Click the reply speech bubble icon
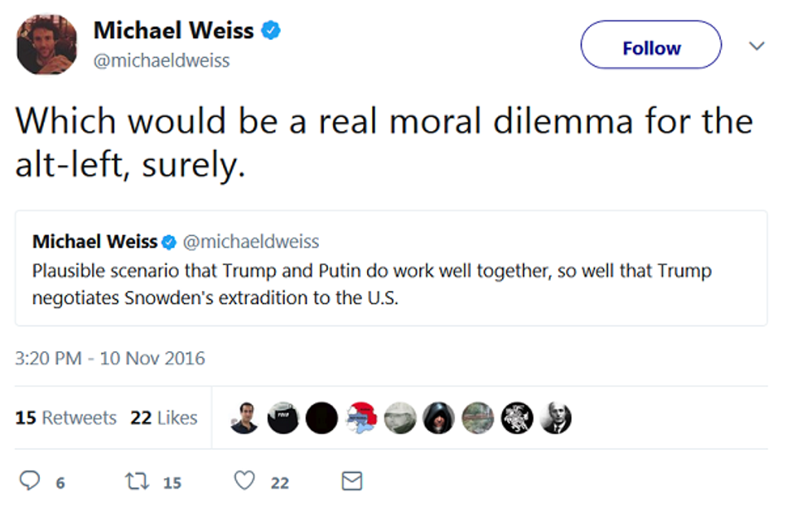Viewport: 812px width, 517px height. coord(30,481)
